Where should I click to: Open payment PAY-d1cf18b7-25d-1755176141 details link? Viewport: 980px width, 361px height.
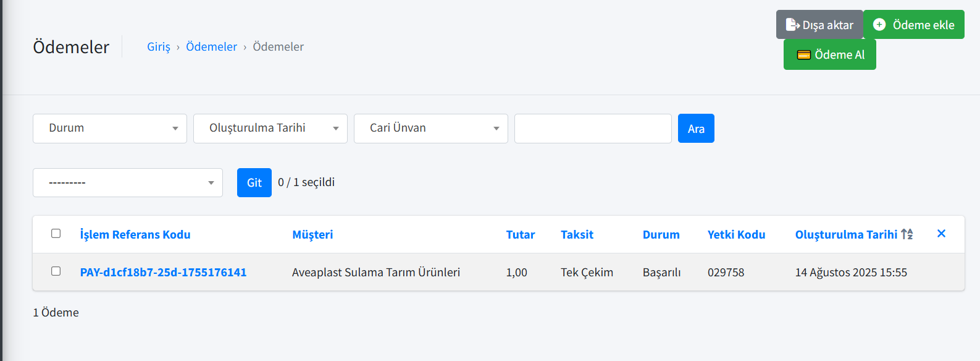[163, 272]
